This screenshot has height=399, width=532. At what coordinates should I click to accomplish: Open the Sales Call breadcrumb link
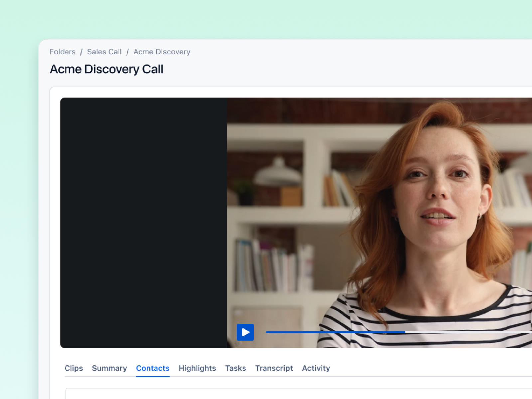coord(104,52)
